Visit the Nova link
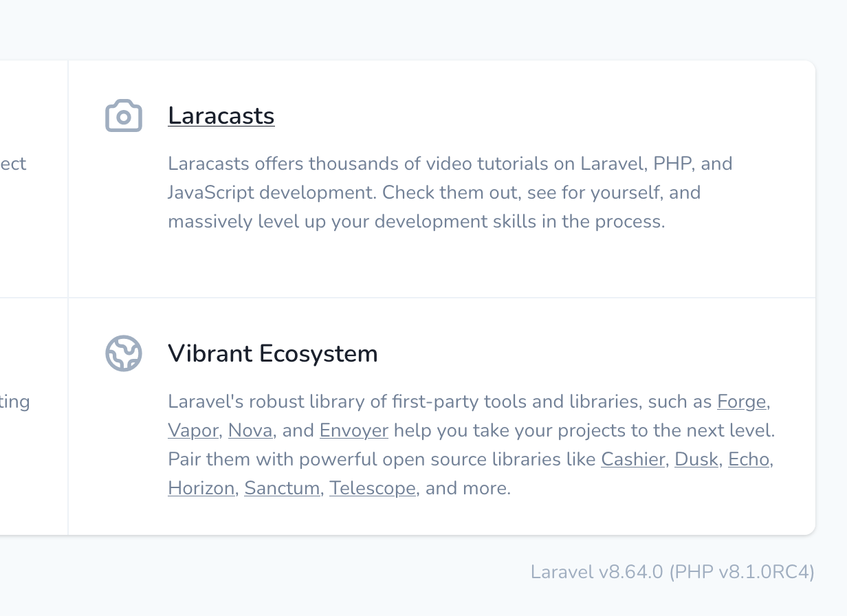This screenshot has height=616, width=847. click(x=250, y=431)
